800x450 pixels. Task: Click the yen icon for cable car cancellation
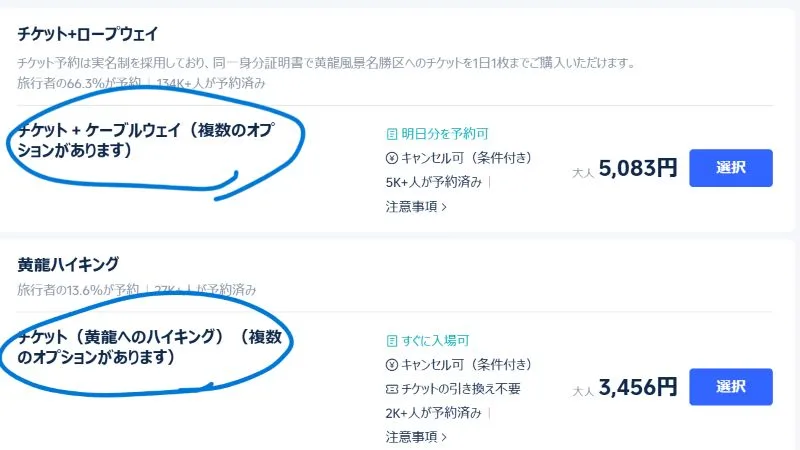pyautogui.click(x=392, y=158)
